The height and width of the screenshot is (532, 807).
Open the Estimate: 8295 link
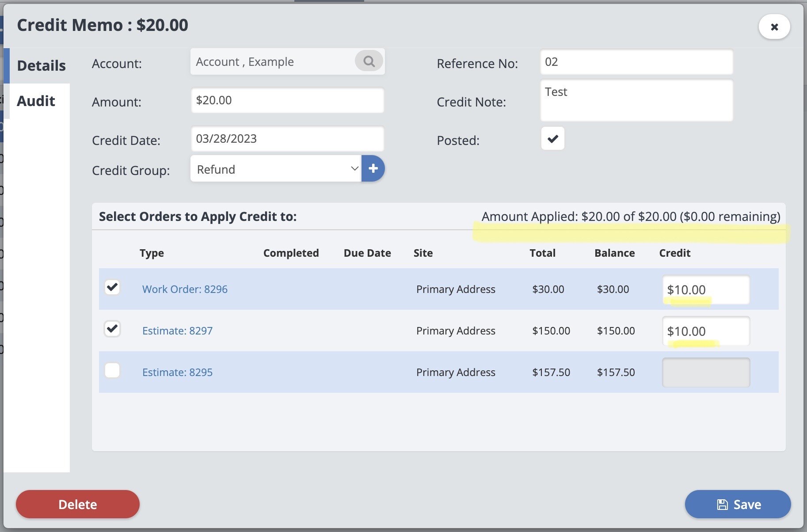click(x=177, y=372)
